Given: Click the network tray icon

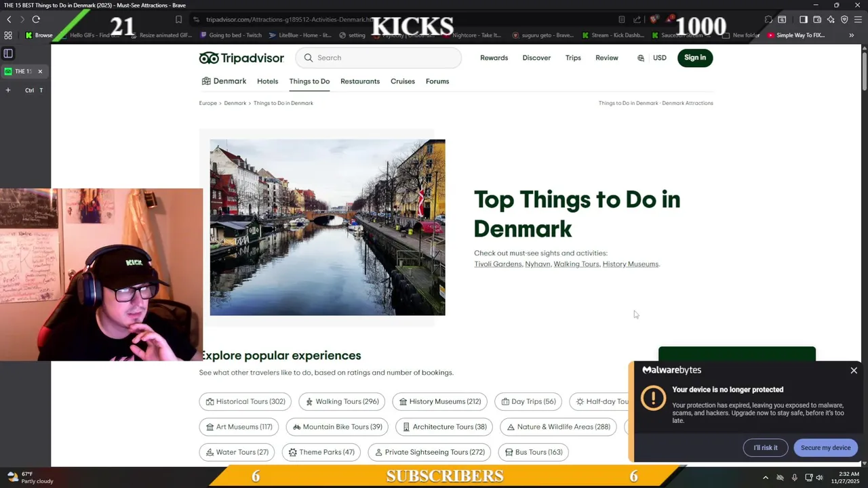Looking at the screenshot, I should pos(809,478).
